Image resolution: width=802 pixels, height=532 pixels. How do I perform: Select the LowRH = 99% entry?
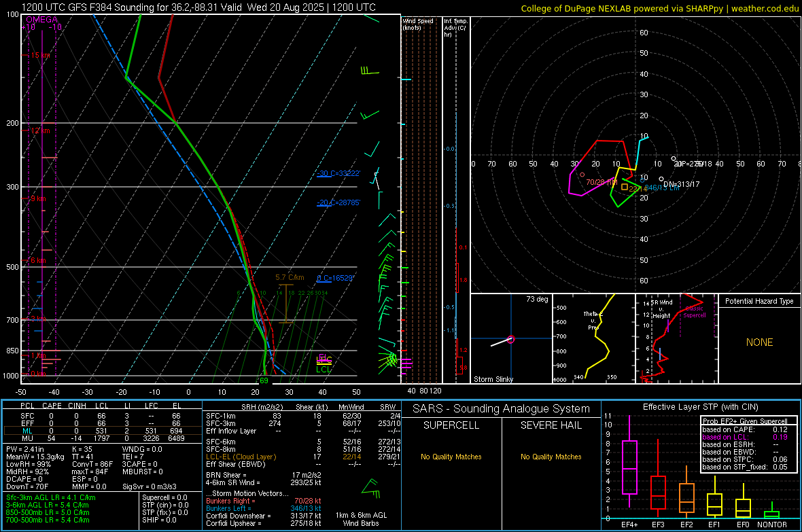point(28,464)
